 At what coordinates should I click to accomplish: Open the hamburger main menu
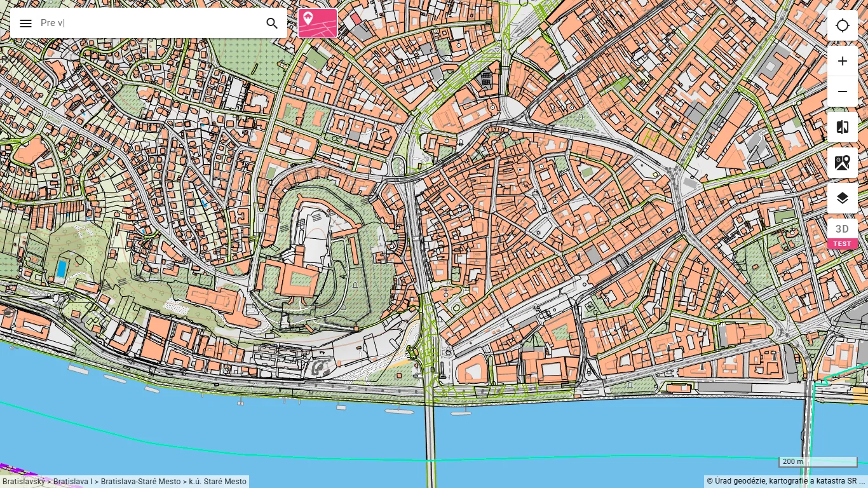25,24
